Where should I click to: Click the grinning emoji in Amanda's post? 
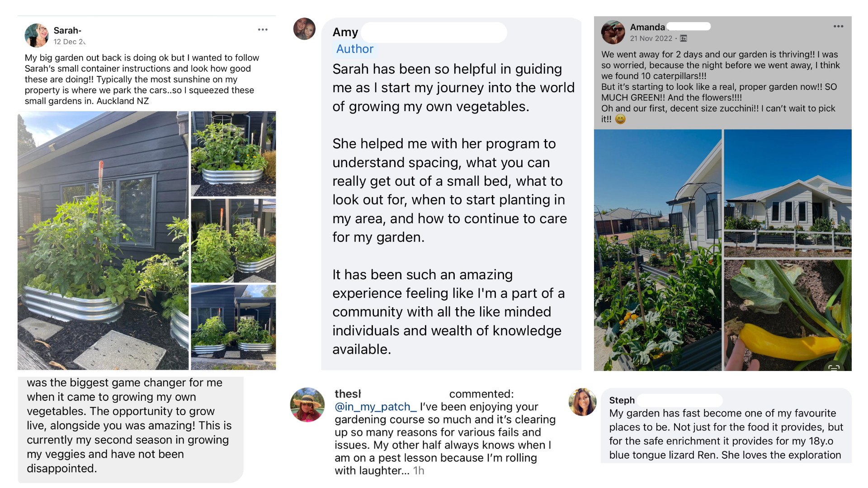coord(620,119)
